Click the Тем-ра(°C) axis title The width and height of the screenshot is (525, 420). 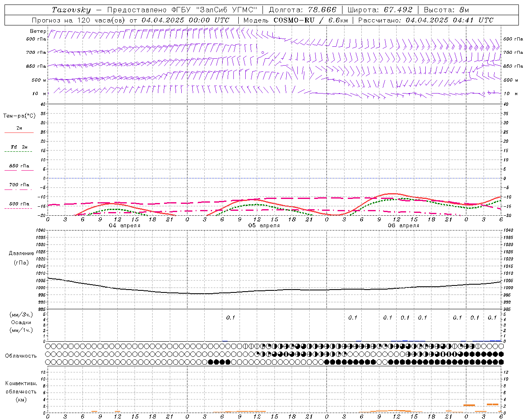[x=19, y=116]
